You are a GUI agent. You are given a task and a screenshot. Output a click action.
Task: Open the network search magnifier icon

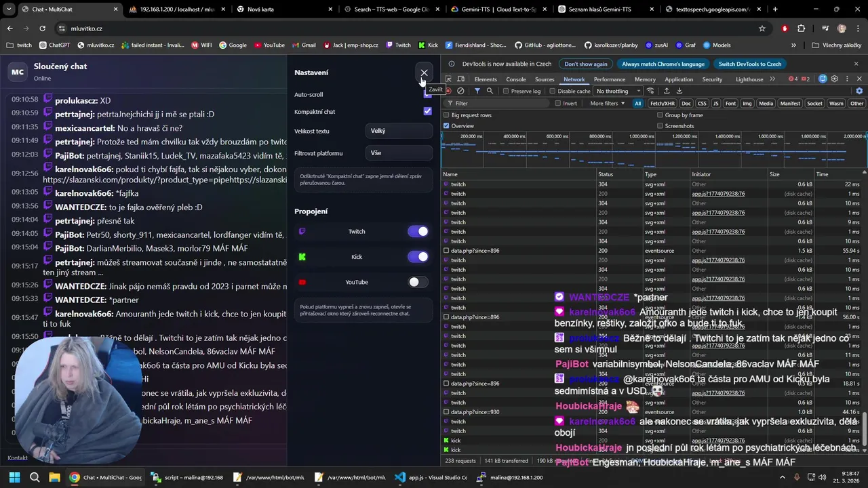(x=490, y=91)
